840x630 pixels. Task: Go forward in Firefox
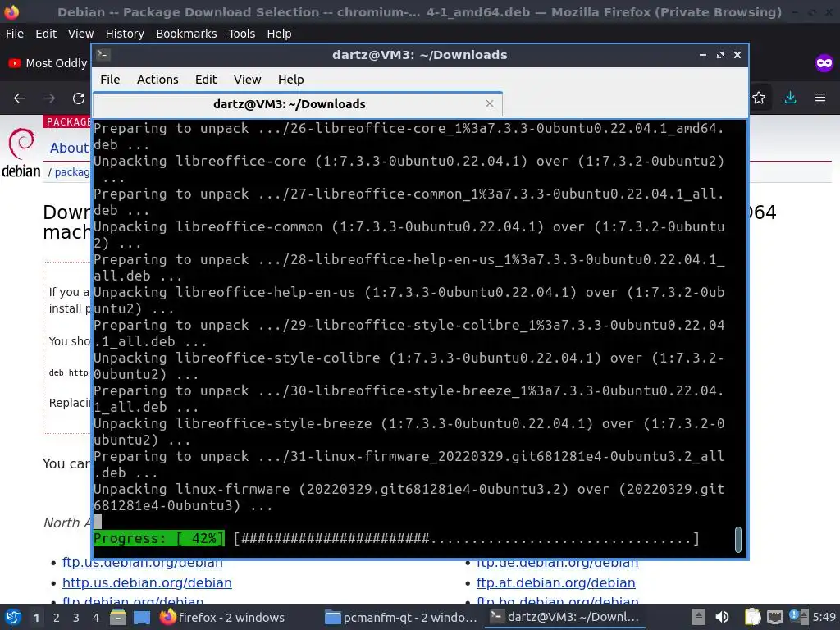click(49, 98)
